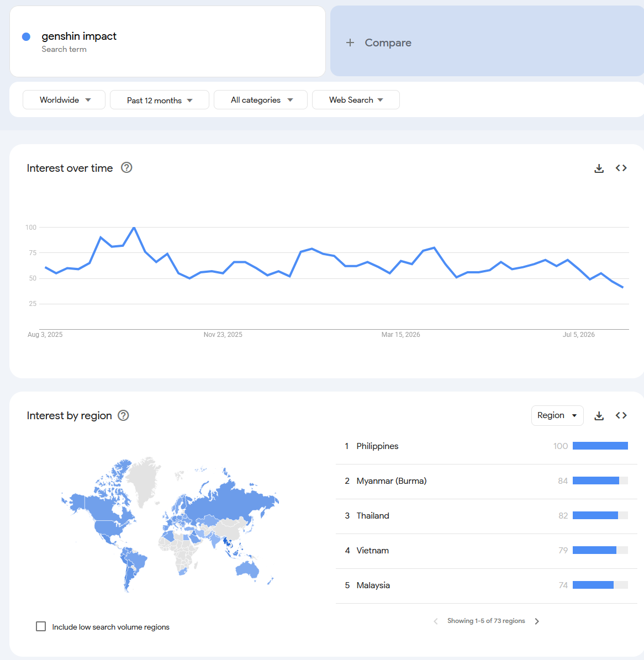This screenshot has height=660, width=644.
Task: Click the Jul 5, 2026 axis label
Action: point(579,335)
